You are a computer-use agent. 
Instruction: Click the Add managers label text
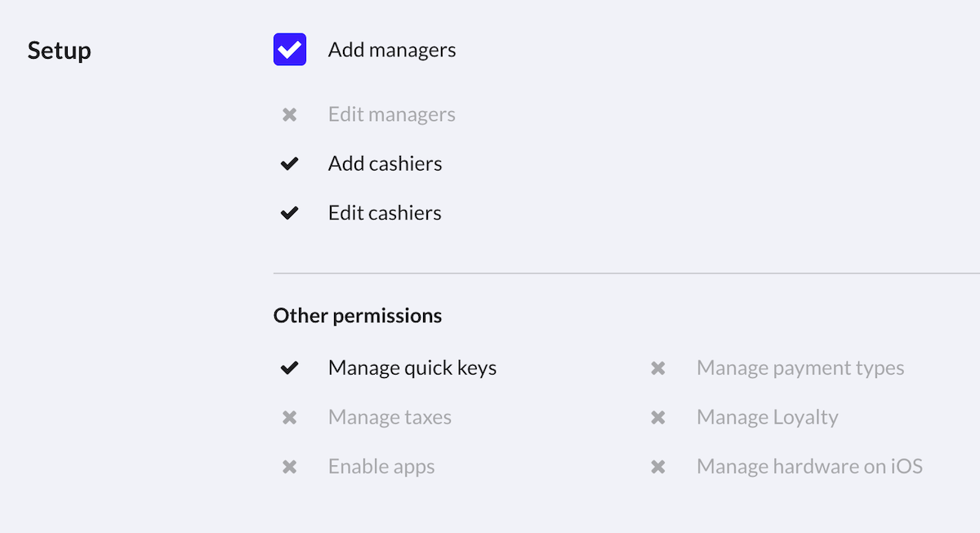[x=392, y=49]
